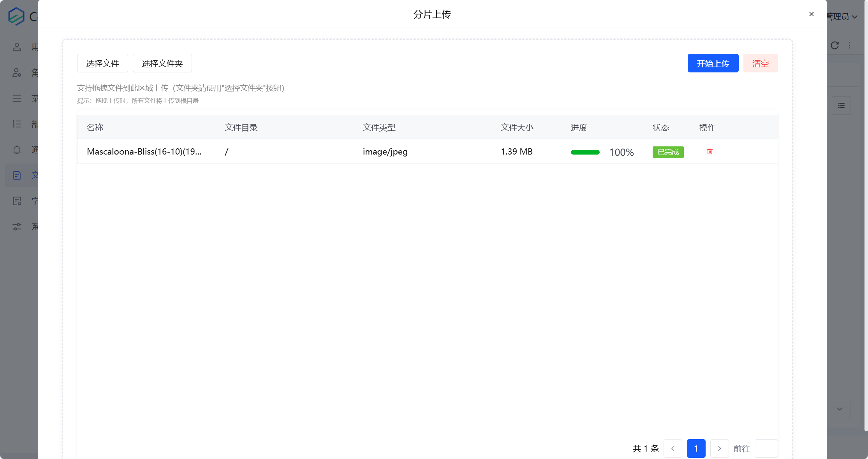The image size is (868, 459).
Task: Click the user icon in the sidebar
Action: (x=17, y=47)
